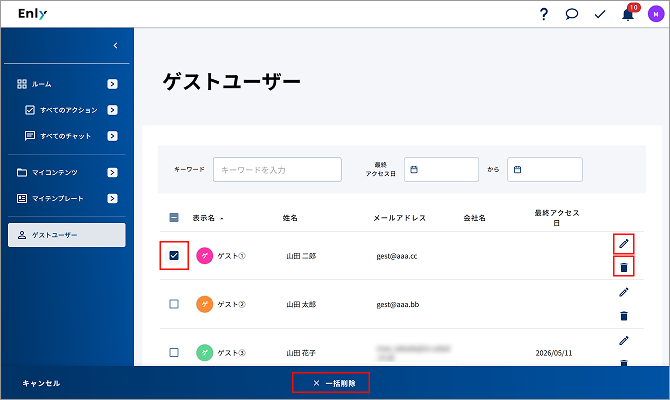Edit ゲスト③ with the pencil icon
Viewport: 670px width, 400px height.
624,341
